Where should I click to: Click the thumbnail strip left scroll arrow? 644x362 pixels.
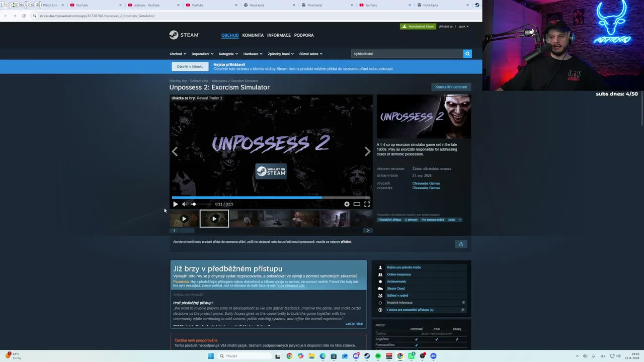pyautogui.click(x=174, y=230)
